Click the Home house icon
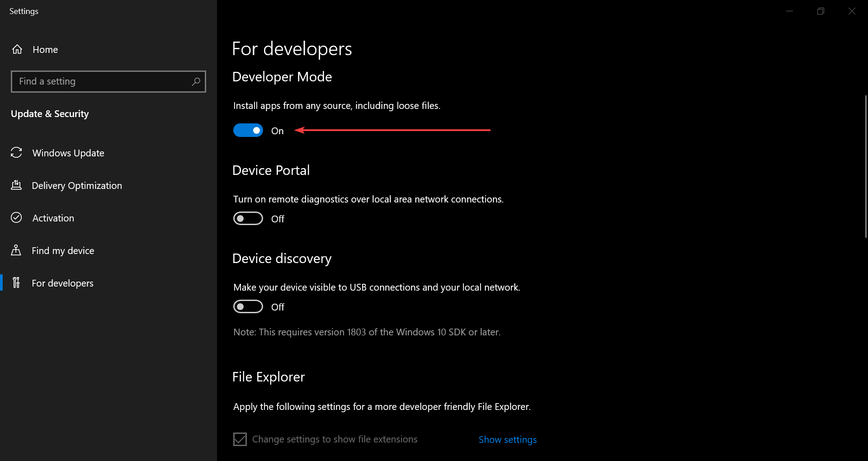868x461 pixels. 17,49
